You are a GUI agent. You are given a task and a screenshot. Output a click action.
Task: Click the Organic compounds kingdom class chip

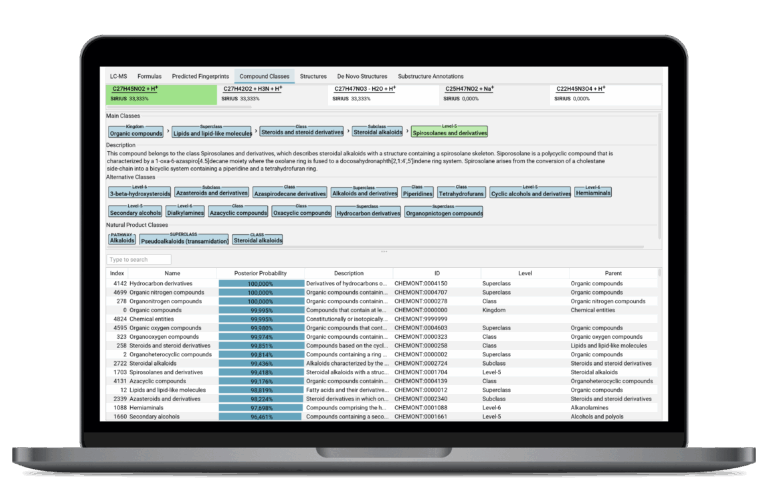coord(135,131)
